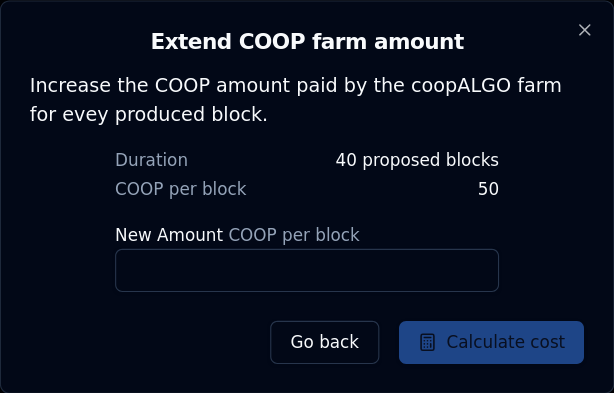Click the Calculate cost button

click(x=491, y=342)
